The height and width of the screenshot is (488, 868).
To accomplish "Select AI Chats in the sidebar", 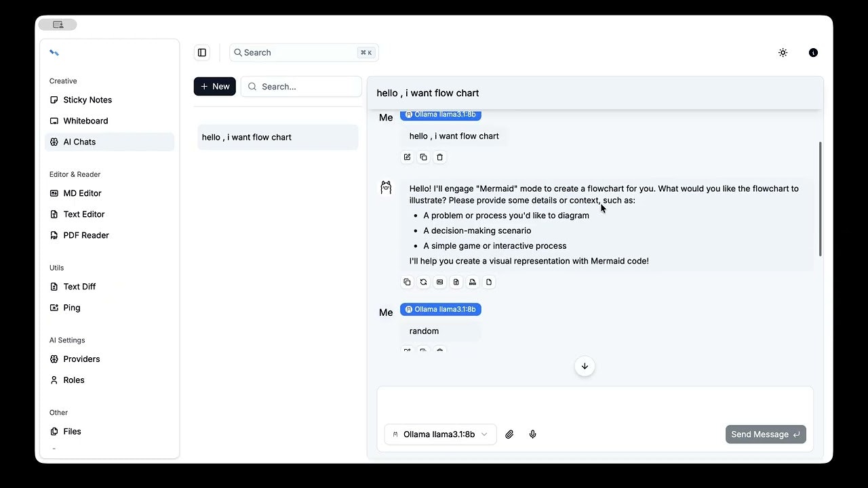I will coord(109,142).
